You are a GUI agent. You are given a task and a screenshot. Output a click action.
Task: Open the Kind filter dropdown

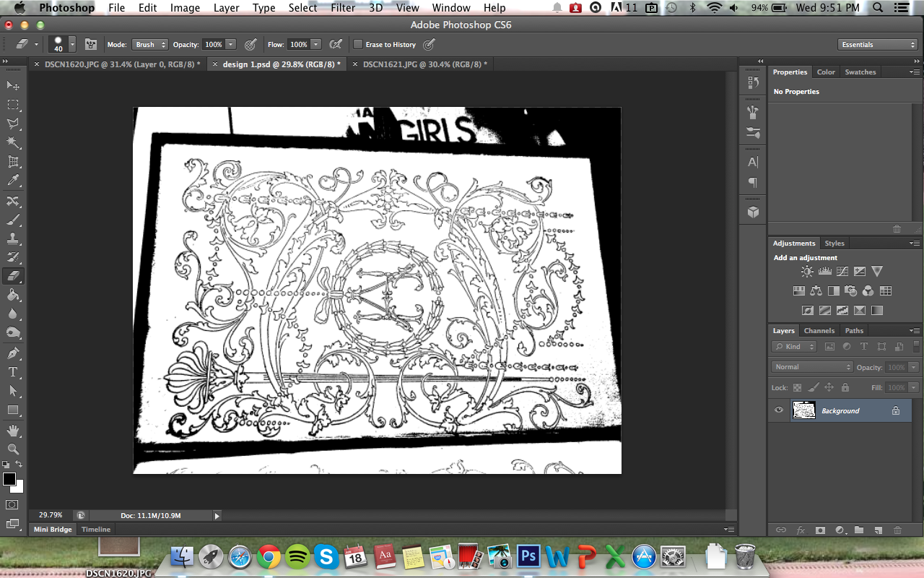tap(794, 347)
